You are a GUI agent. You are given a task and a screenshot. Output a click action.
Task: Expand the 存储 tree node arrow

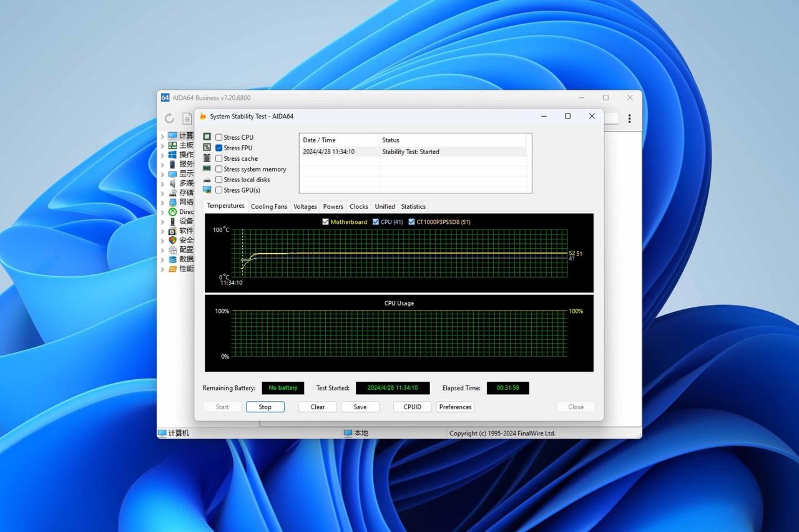tap(162, 193)
